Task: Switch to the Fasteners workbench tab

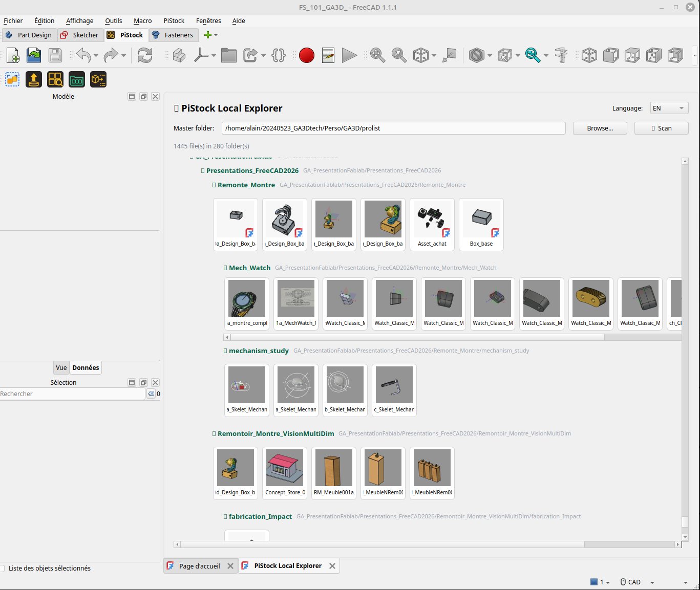Action: pos(173,35)
